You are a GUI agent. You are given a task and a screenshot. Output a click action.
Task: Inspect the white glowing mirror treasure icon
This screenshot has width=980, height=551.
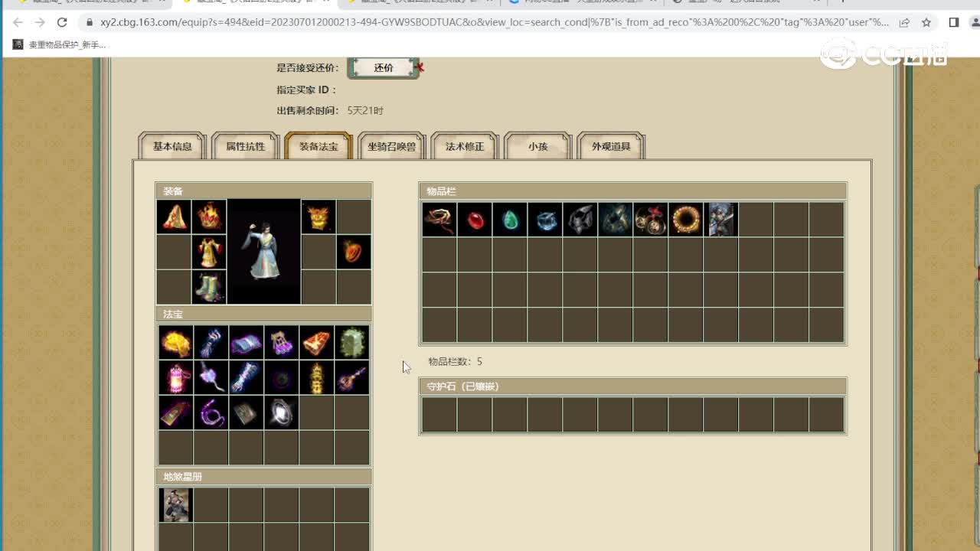click(281, 412)
